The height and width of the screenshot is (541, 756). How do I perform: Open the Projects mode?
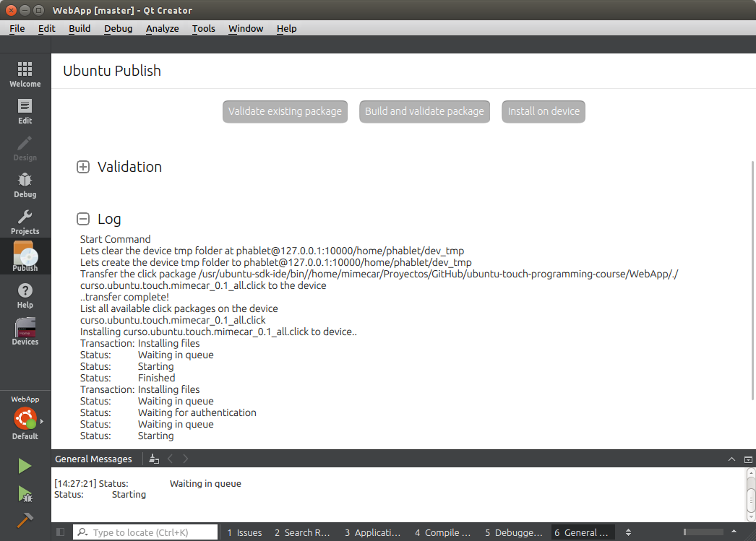[25, 222]
